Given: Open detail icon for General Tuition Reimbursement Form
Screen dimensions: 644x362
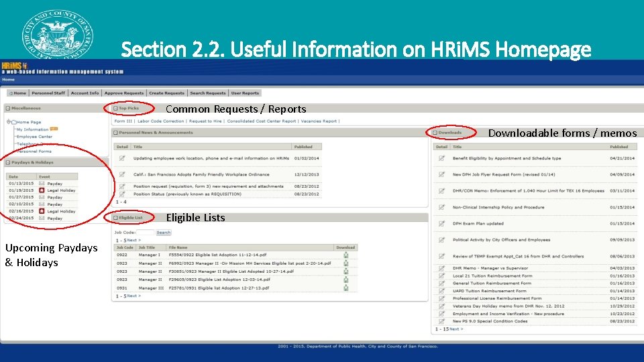Looking at the screenshot, I should (441, 283).
